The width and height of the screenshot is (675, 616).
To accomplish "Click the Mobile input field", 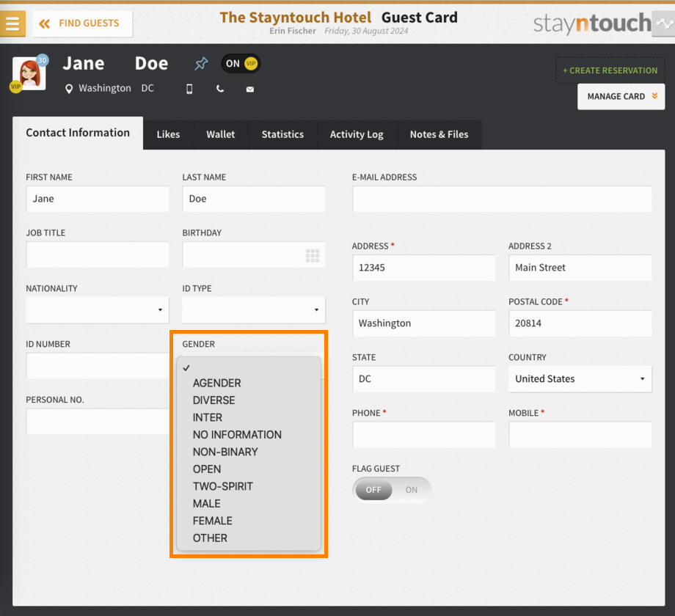I will pyautogui.click(x=580, y=434).
